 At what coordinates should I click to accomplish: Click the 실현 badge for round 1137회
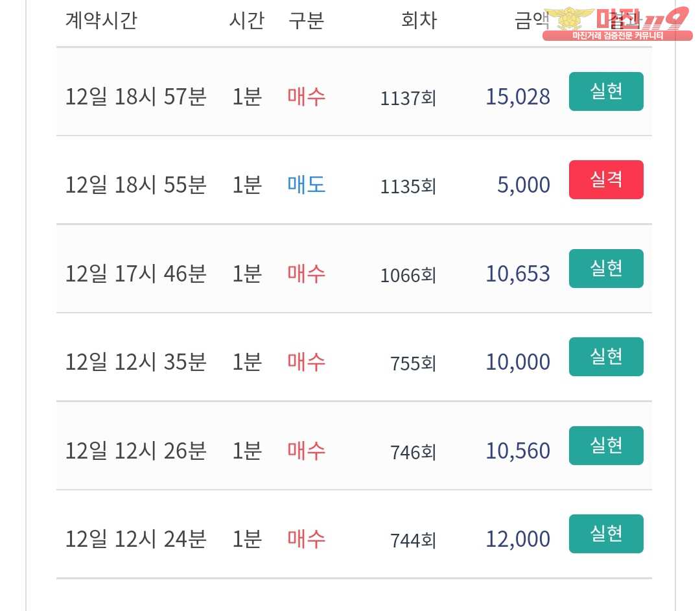[606, 91]
